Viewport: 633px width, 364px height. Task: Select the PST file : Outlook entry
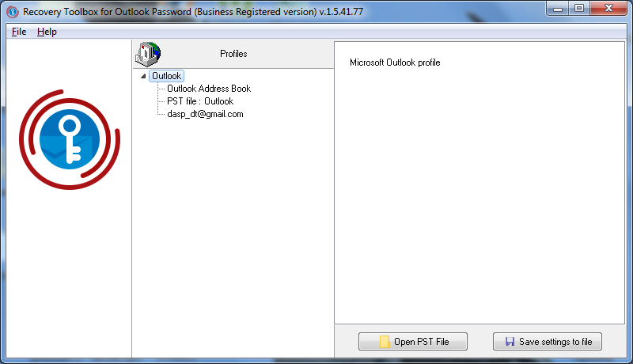pyautogui.click(x=200, y=101)
